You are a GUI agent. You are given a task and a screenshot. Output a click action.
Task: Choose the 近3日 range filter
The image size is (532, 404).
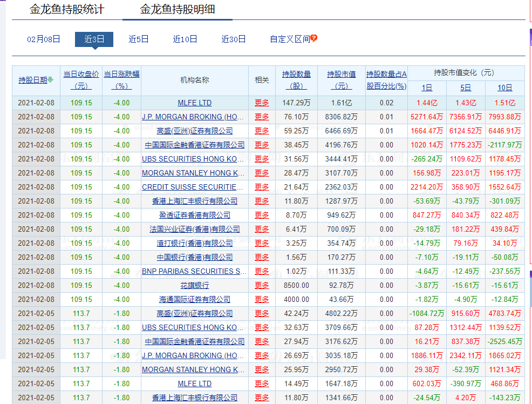[94, 39]
